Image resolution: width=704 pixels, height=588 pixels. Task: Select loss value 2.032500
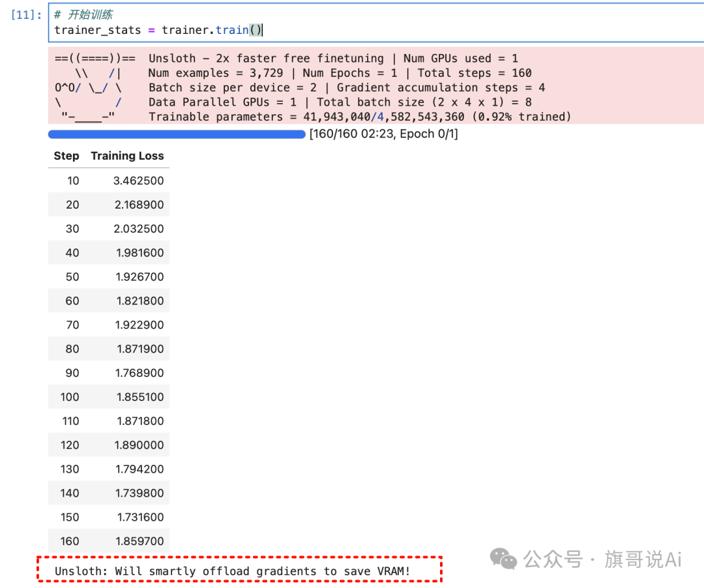pos(139,228)
